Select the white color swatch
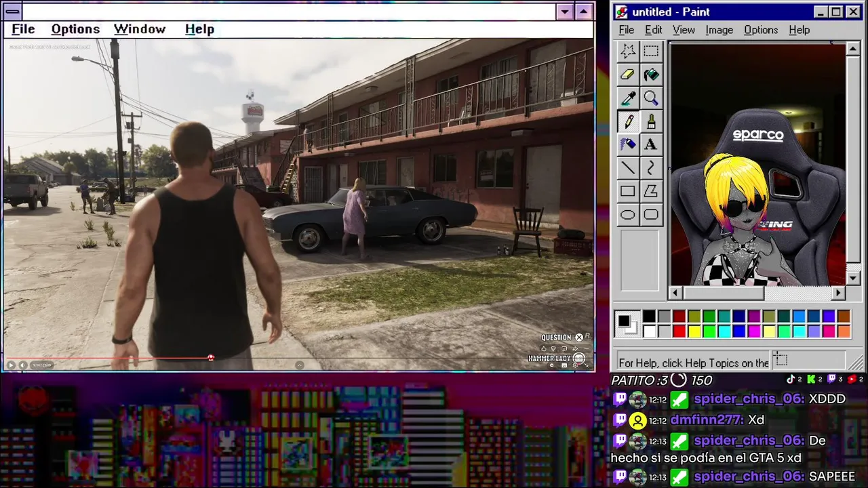Image resolution: width=868 pixels, height=488 pixels. (650, 331)
